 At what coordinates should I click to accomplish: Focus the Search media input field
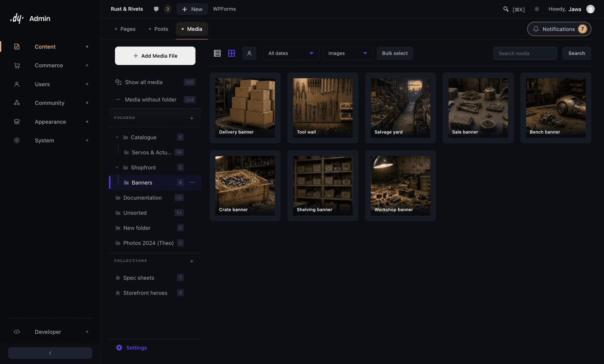[525, 53]
